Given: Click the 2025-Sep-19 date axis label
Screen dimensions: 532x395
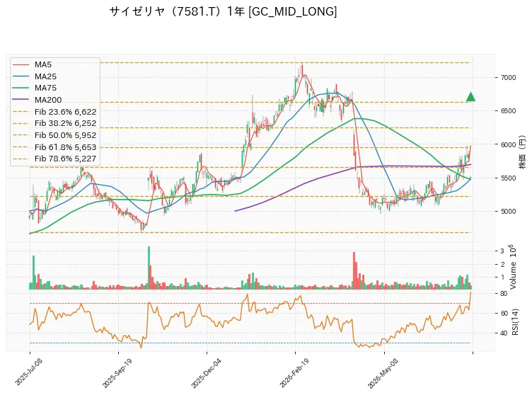Looking at the screenshot, I should click(x=117, y=373).
